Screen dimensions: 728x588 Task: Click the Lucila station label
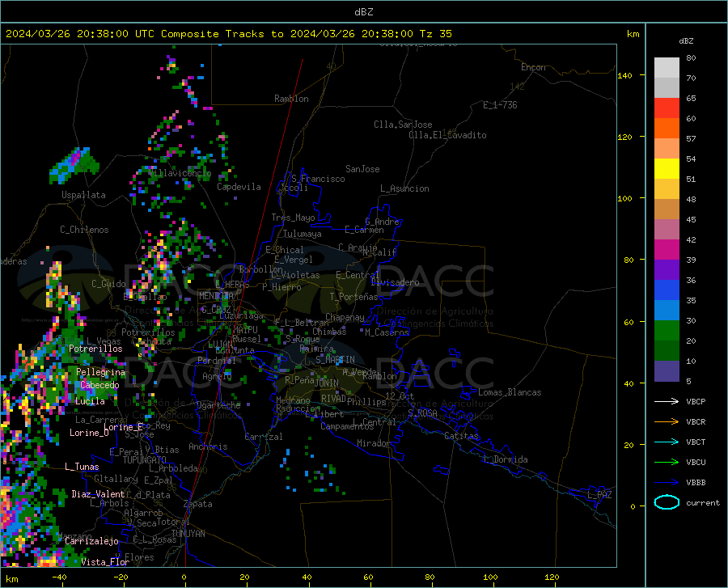pyautogui.click(x=90, y=401)
